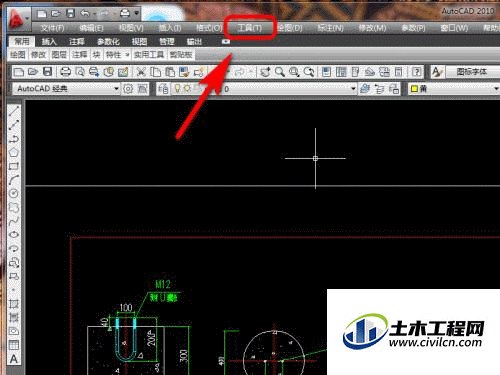Open the AutoCAD 经典 workspace dropdown
This screenshot has height=375, width=500.
point(66,89)
